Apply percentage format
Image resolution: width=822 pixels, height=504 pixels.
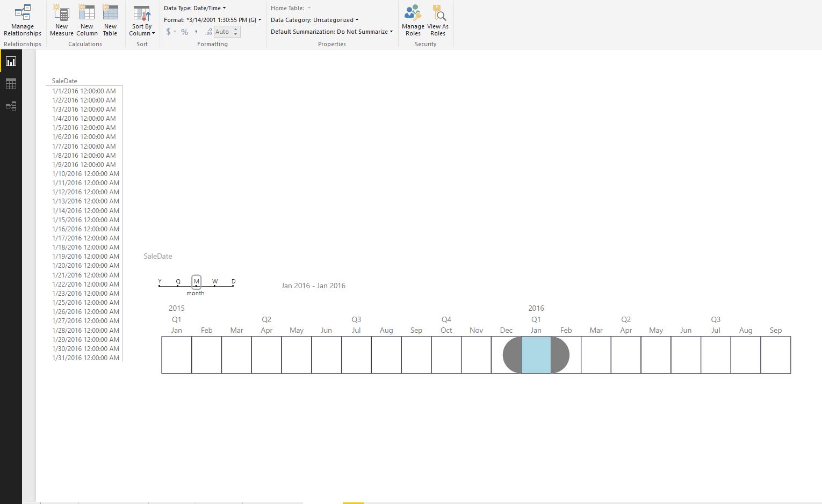point(184,32)
